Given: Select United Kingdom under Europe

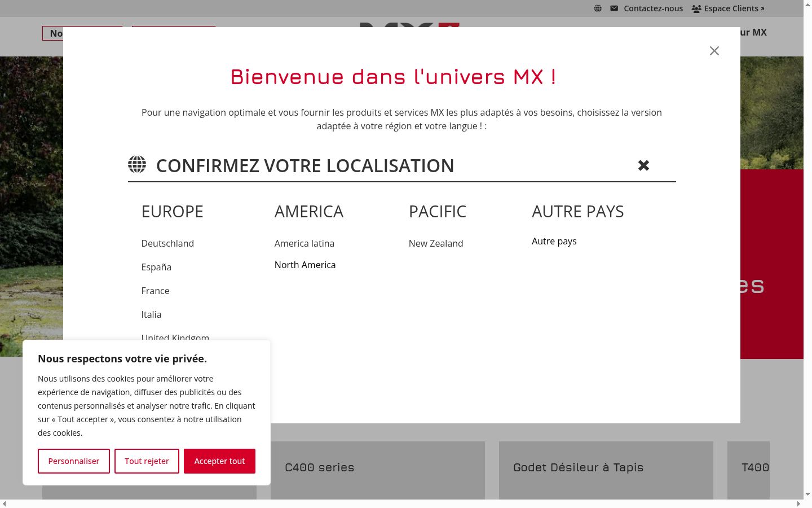Looking at the screenshot, I should click(x=175, y=337).
